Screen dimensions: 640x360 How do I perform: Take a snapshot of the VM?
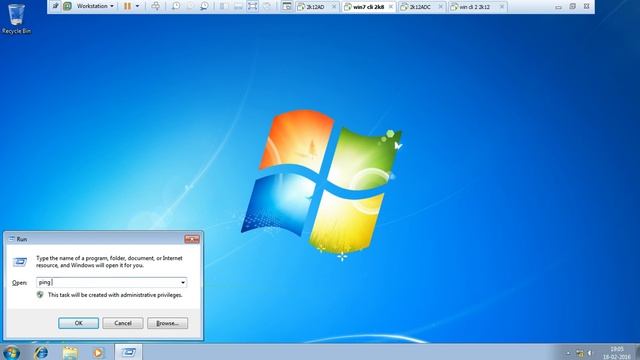176,6
